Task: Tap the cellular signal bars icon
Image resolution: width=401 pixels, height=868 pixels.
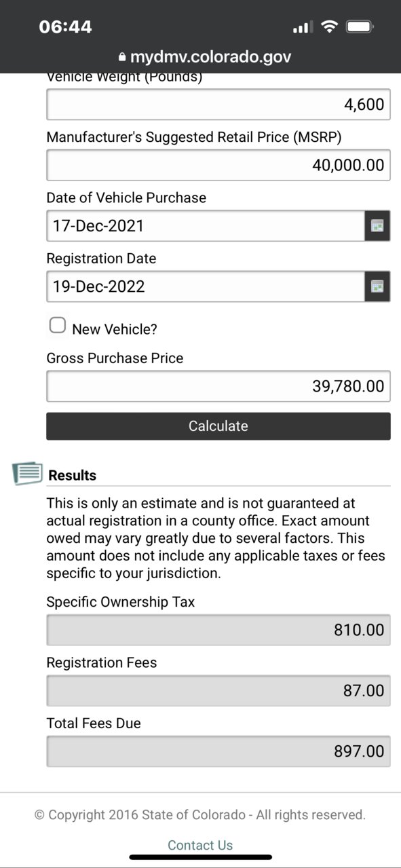Action: click(303, 28)
